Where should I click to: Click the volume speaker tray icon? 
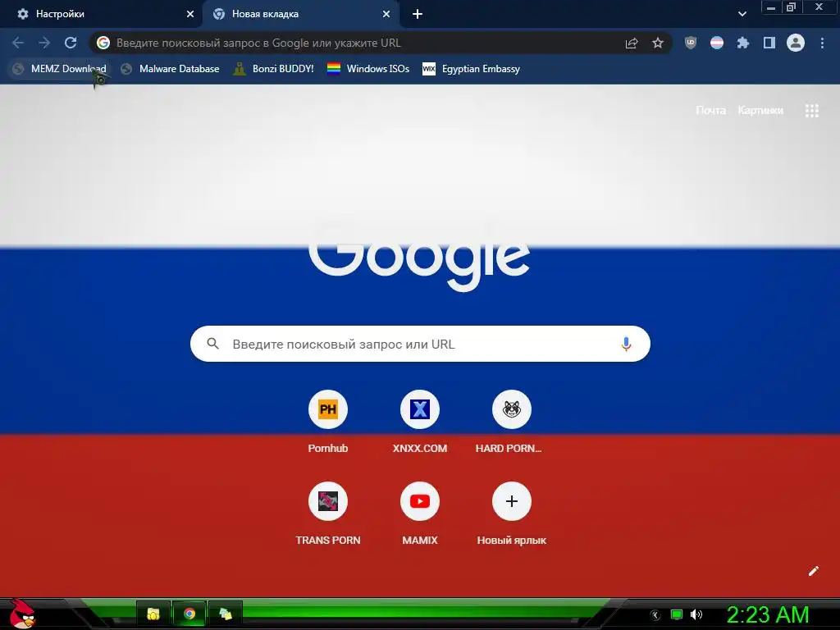696,614
